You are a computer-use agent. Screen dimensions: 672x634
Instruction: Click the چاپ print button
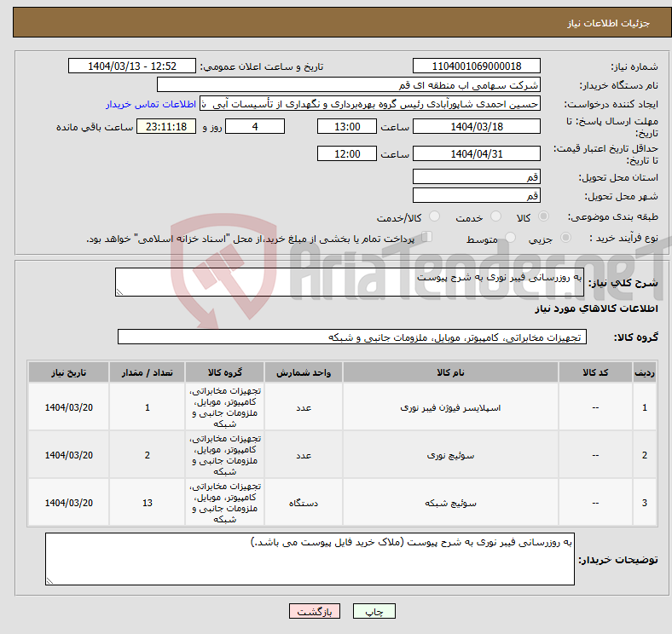coord(374,611)
